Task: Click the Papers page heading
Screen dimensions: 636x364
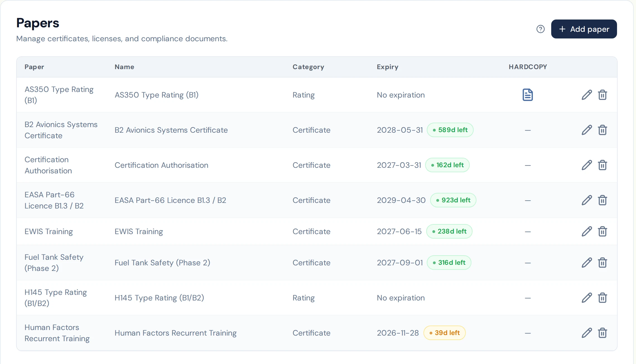Action: click(38, 23)
